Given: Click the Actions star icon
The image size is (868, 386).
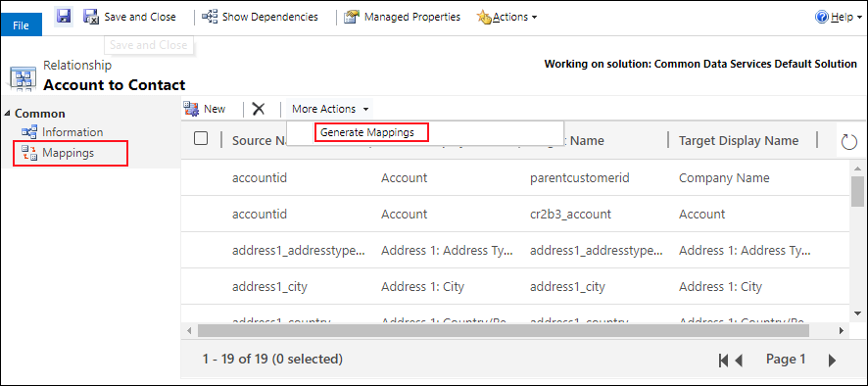Looking at the screenshot, I should click(484, 18).
